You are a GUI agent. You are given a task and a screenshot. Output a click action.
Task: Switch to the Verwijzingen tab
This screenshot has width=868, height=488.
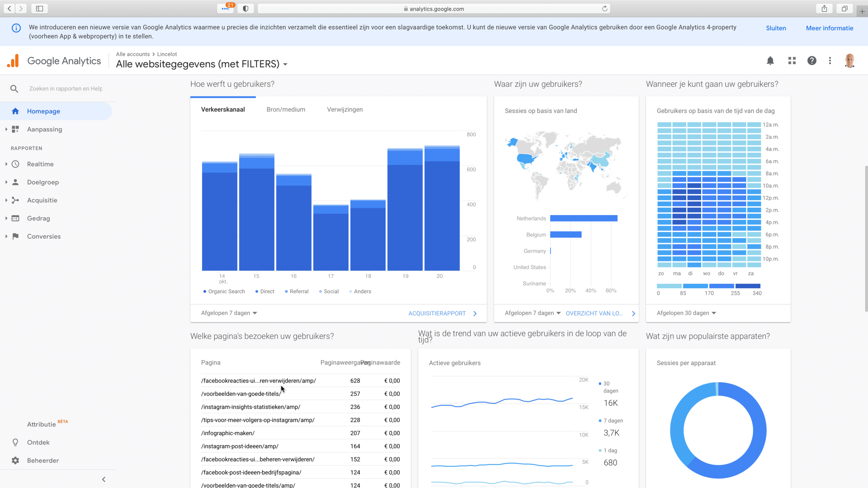(345, 109)
